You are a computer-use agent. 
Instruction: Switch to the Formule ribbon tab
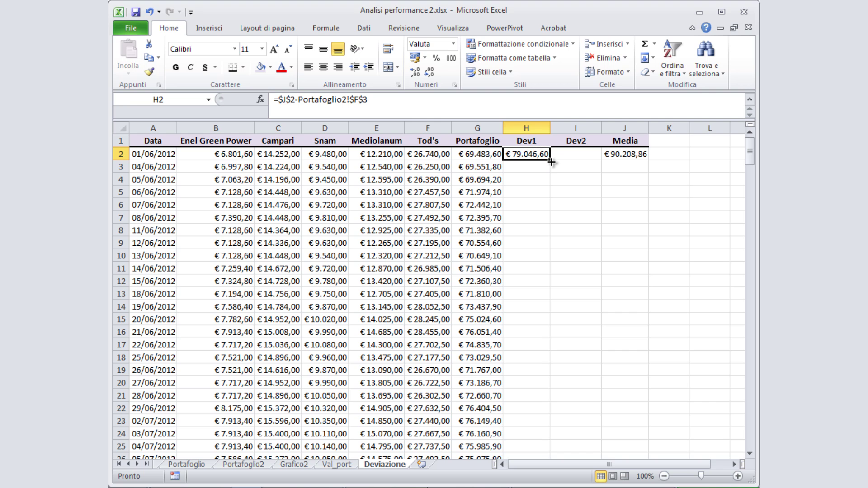pyautogui.click(x=325, y=28)
